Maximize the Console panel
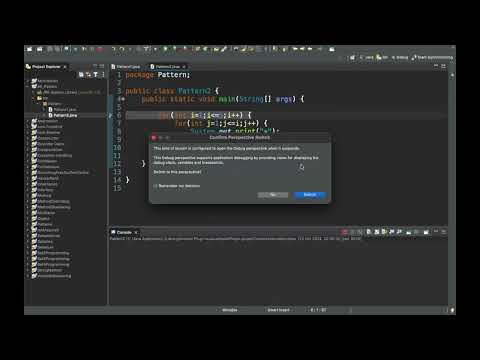 [x=443, y=231]
